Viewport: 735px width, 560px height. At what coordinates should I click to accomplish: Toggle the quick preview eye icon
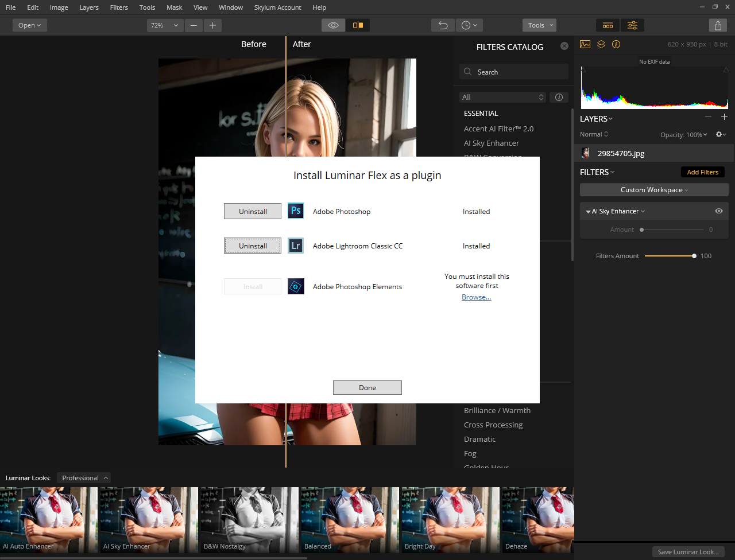point(333,25)
